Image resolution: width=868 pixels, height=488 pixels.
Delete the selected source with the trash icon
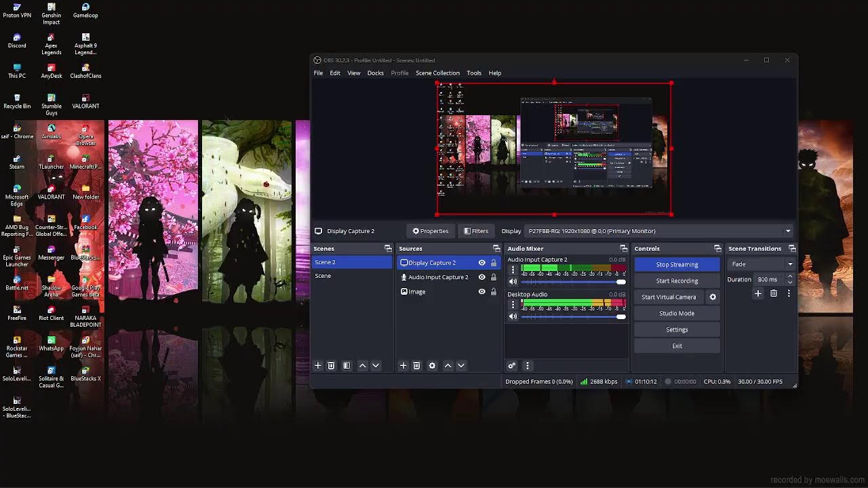pyautogui.click(x=416, y=365)
